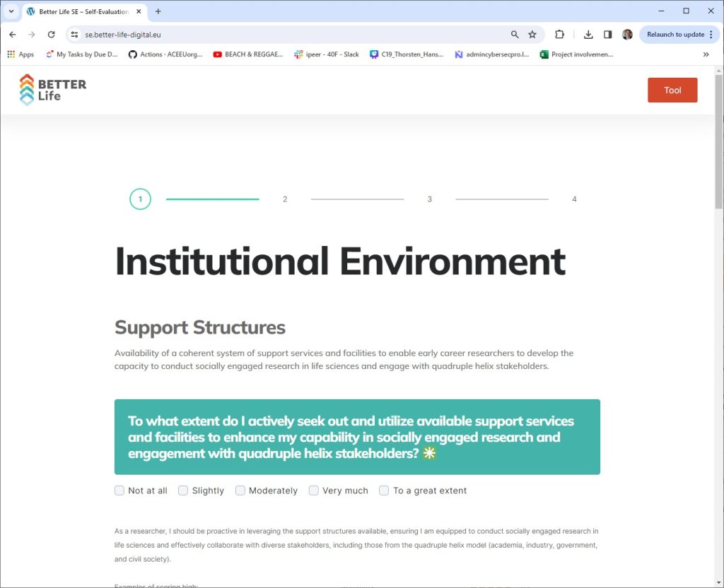Open the 'My Tasks by Due D...' bookmark
The image size is (724, 588).
81,54
